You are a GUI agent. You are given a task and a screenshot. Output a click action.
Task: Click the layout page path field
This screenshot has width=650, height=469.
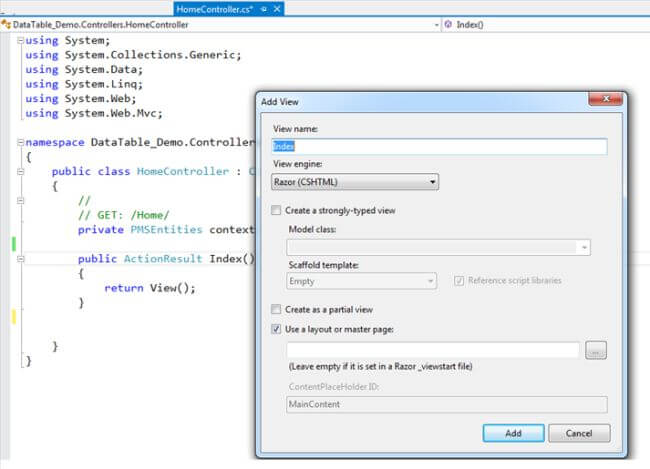point(433,350)
